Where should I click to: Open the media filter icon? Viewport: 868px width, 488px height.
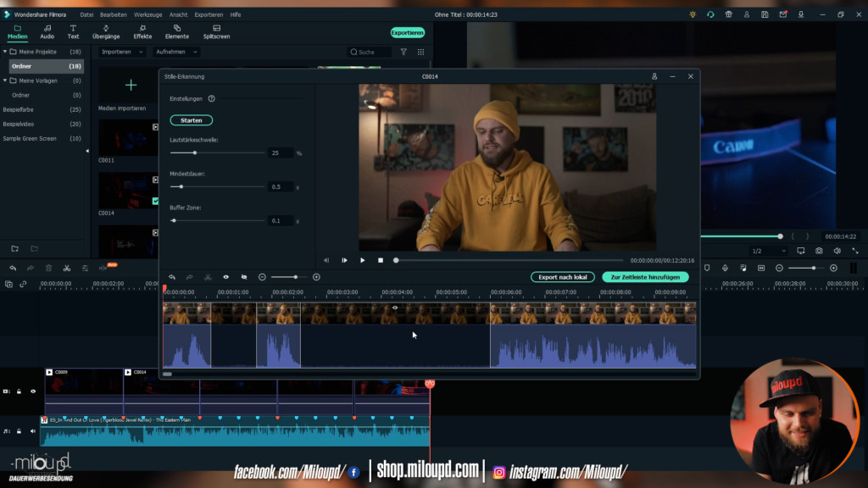tap(403, 52)
